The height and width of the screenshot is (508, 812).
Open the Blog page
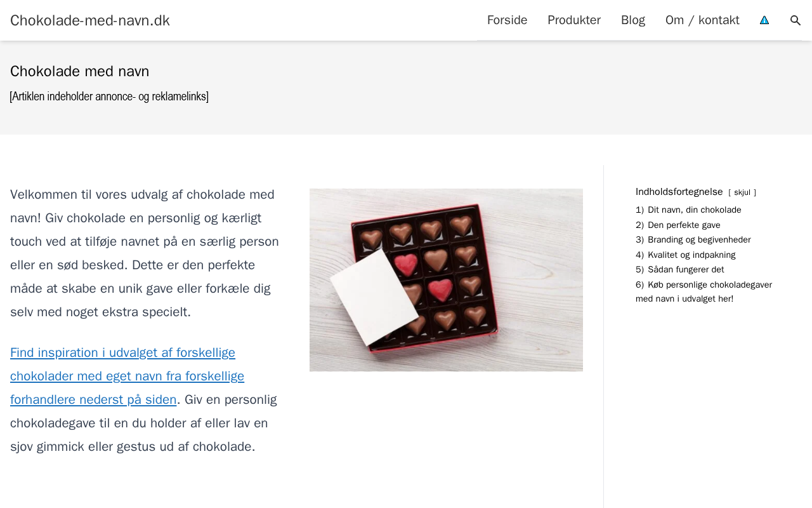(633, 20)
